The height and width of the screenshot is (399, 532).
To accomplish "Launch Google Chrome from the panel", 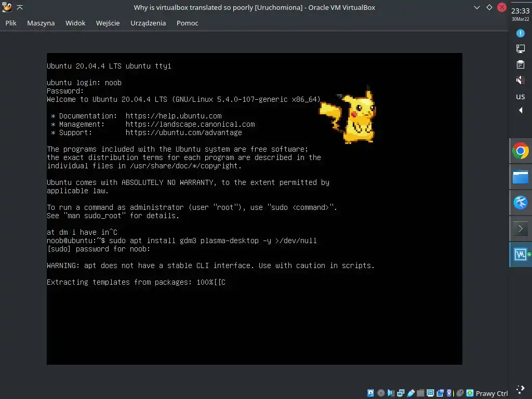I will (x=521, y=151).
